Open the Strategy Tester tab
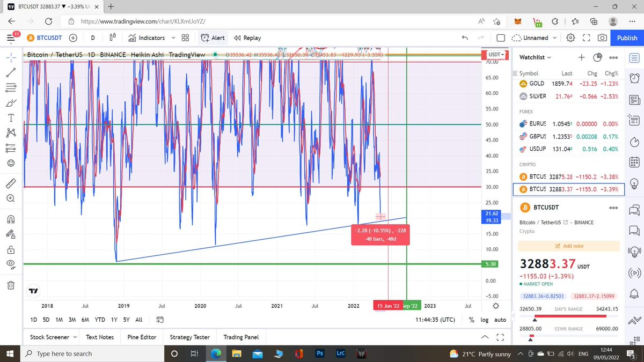The width and height of the screenshot is (644, 362). 189,337
